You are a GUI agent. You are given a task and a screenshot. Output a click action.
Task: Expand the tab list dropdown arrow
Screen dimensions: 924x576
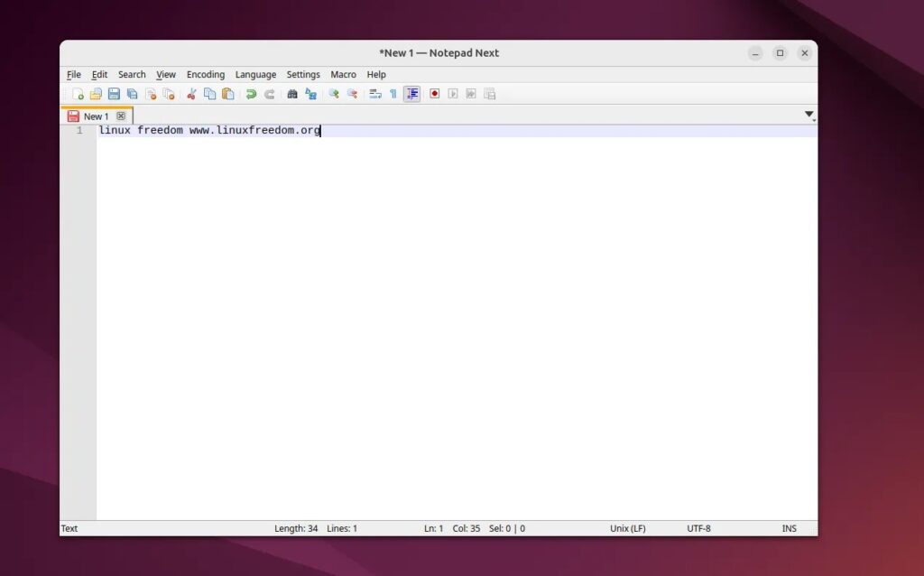(x=809, y=115)
